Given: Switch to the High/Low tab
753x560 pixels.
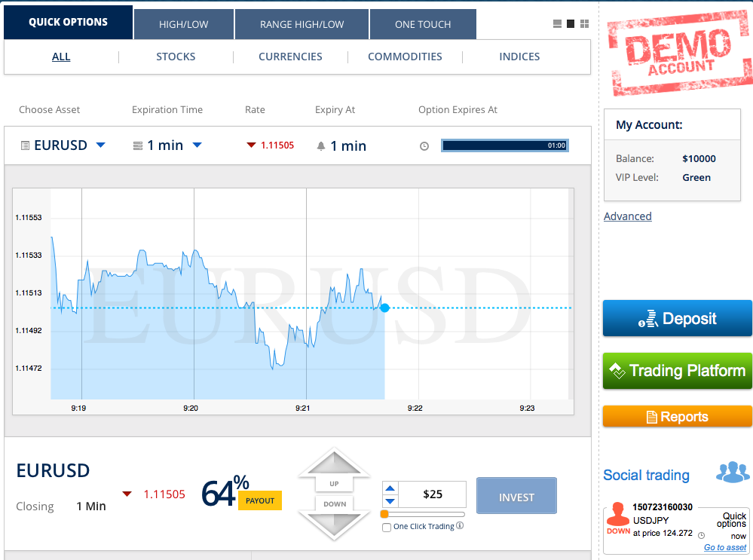Looking at the screenshot, I should pos(183,24).
